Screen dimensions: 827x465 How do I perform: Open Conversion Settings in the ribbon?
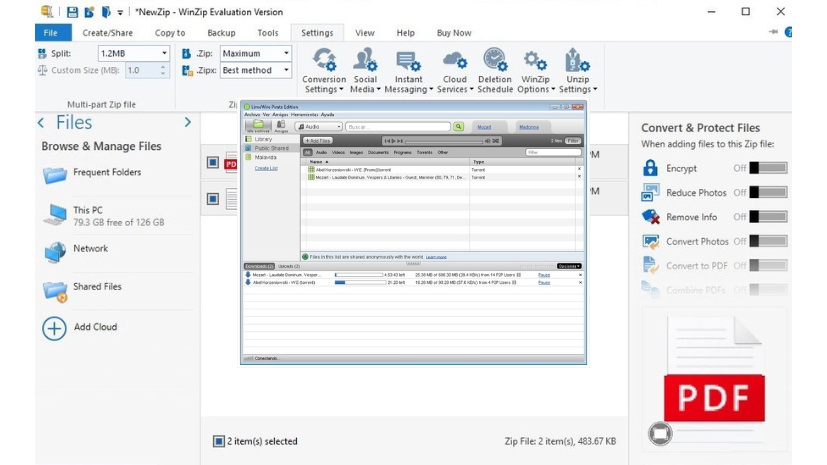[x=324, y=62]
